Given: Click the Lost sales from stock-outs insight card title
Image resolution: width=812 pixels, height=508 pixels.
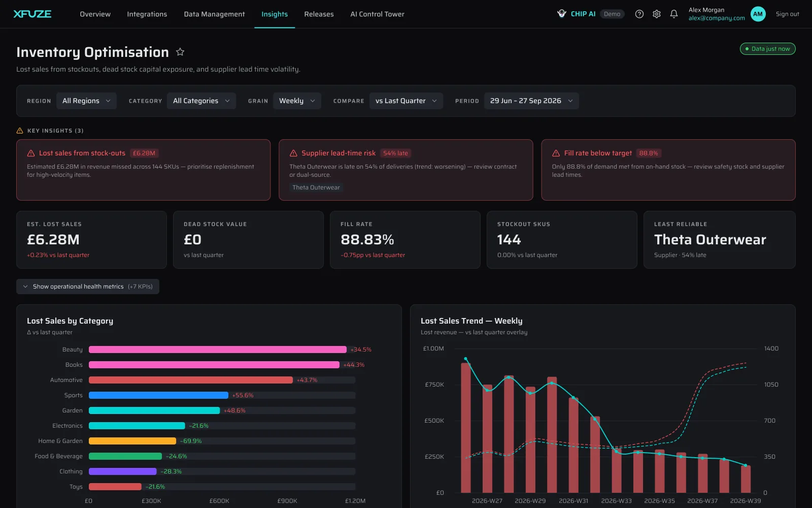Looking at the screenshot, I should click(x=82, y=153).
